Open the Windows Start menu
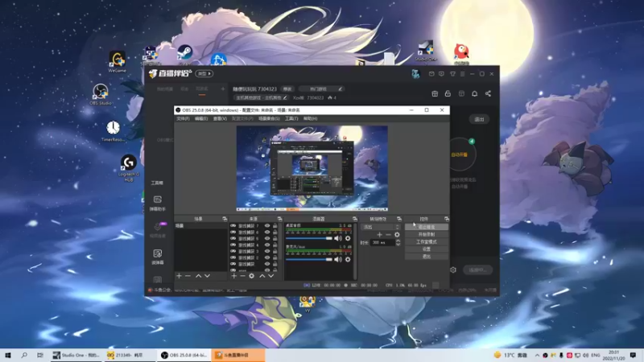644x362 pixels. click(x=8, y=355)
